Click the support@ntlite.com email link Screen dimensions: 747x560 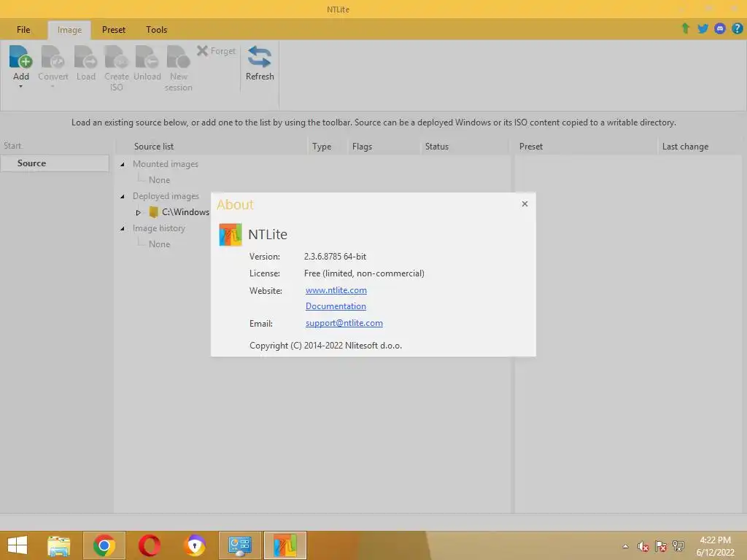tap(344, 323)
